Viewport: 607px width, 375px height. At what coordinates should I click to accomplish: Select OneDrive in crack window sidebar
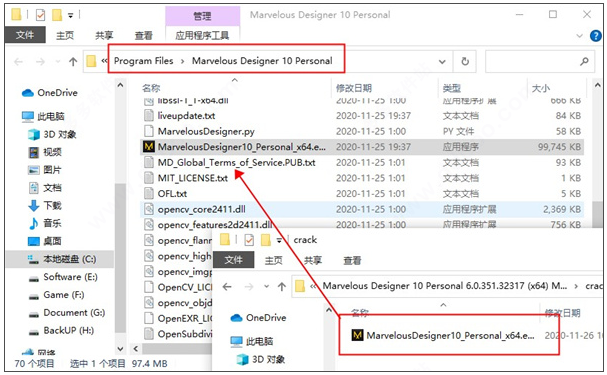pyautogui.click(x=259, y=318)
